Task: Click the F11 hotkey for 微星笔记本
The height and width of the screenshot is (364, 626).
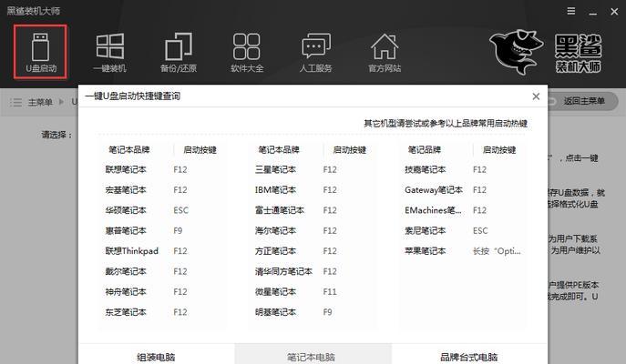Action: coord(330,292)
